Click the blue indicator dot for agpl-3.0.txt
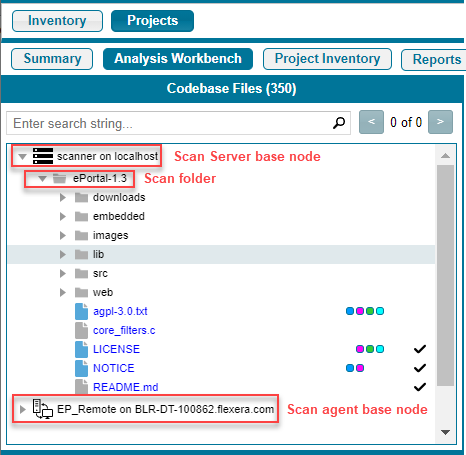 pyautogui.click(x=350, y=311)
